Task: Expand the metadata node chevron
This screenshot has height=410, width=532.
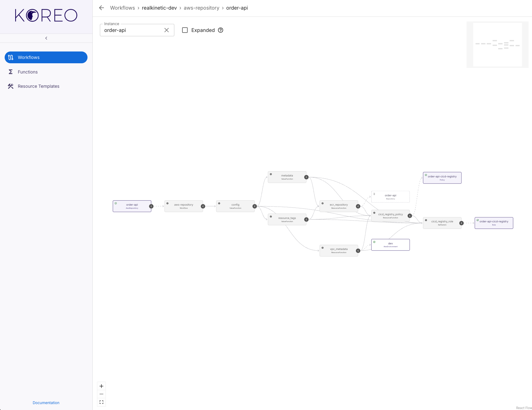Action: (306, 177)
